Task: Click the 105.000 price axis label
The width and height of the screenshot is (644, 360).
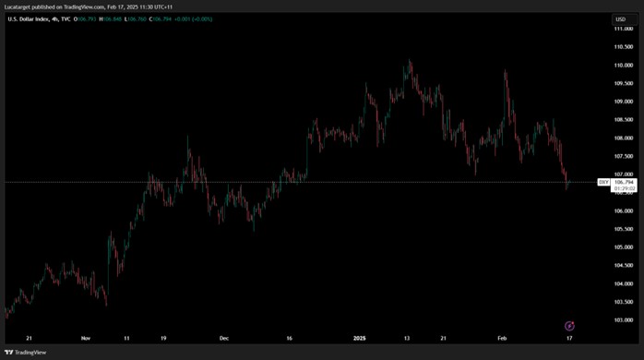Action: coord(624,247)
